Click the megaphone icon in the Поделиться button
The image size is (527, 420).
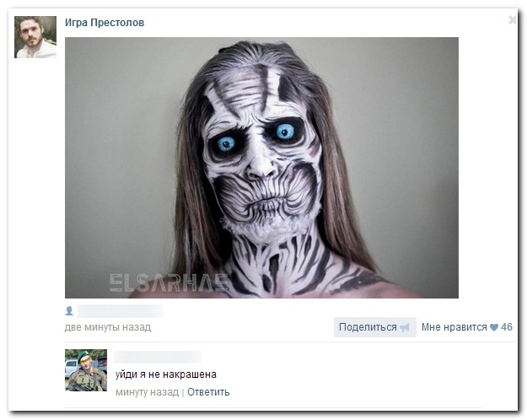click(405, 327)
